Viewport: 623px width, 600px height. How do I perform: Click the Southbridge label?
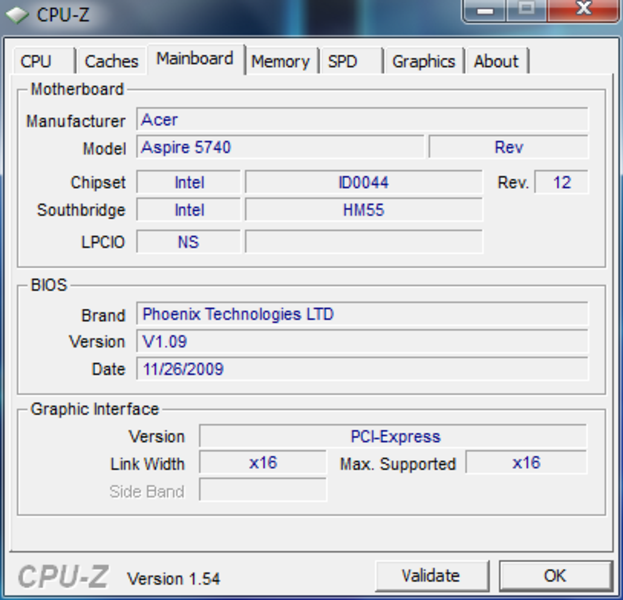(x=81, y=210)
